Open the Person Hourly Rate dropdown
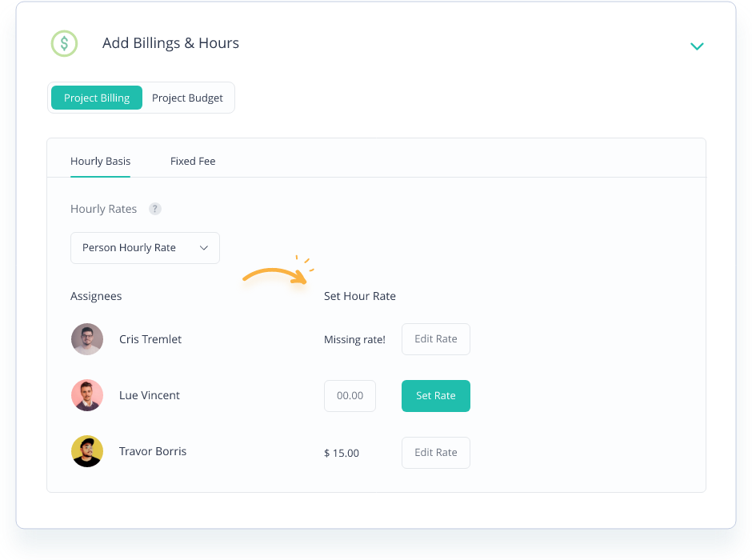752x560 pixels. click(x=145, y=248)
